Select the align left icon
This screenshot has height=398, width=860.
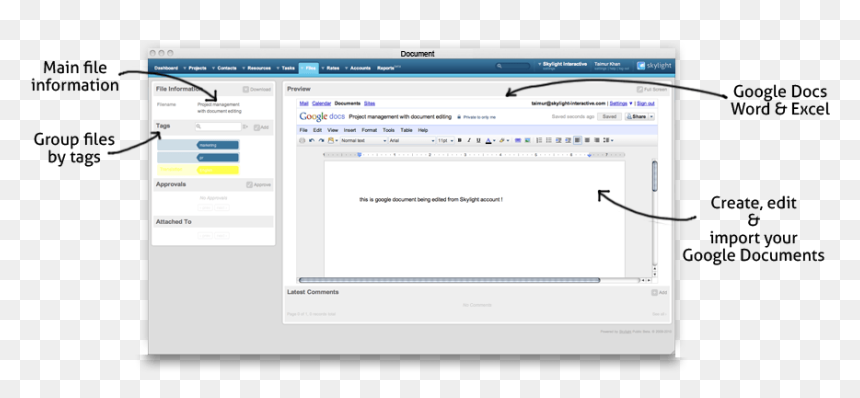coord(578,140)
